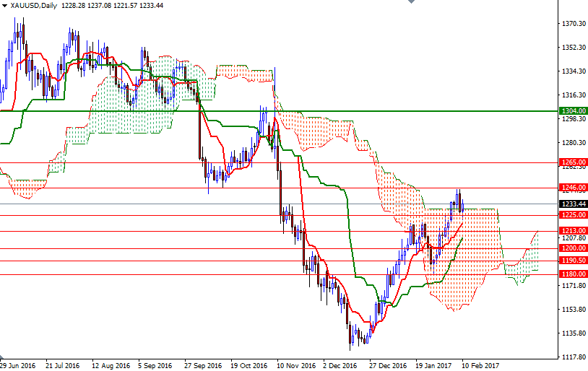This screenshot has width=588, height=371.
Task: Select the red 1225.00 price level label
Action: [x=573, y=215]
